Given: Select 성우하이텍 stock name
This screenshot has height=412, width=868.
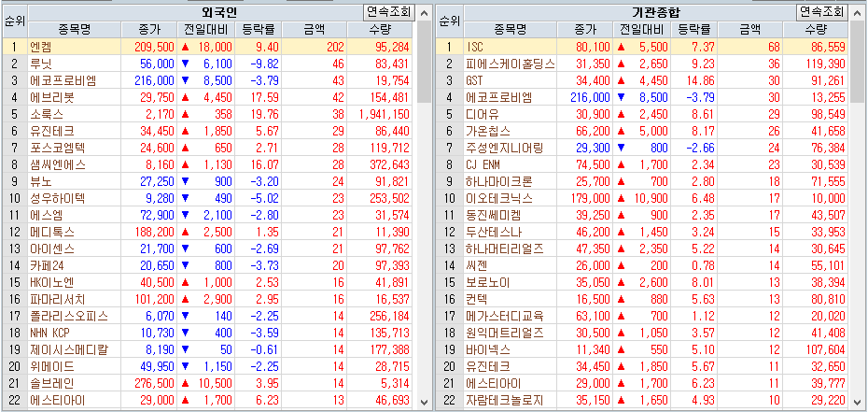Looking at the screenshot, I should (58, 198).
